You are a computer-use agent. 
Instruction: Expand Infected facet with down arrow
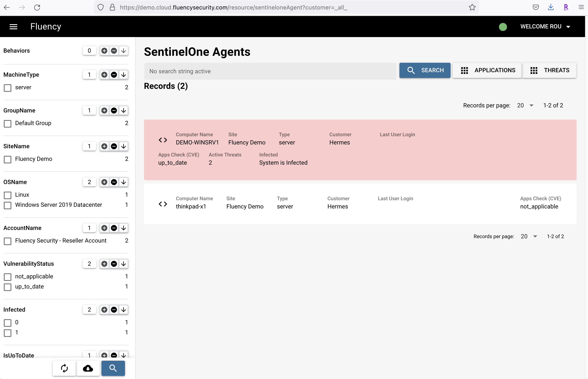click(124, 310)
